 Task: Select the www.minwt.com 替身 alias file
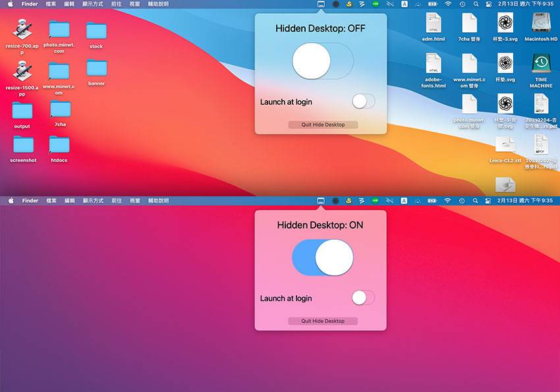[469, 64]
